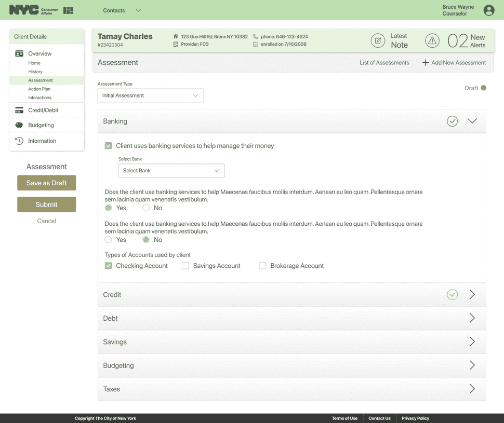
Task: Open the Assessment Type combo box
Action: [150, 95]
